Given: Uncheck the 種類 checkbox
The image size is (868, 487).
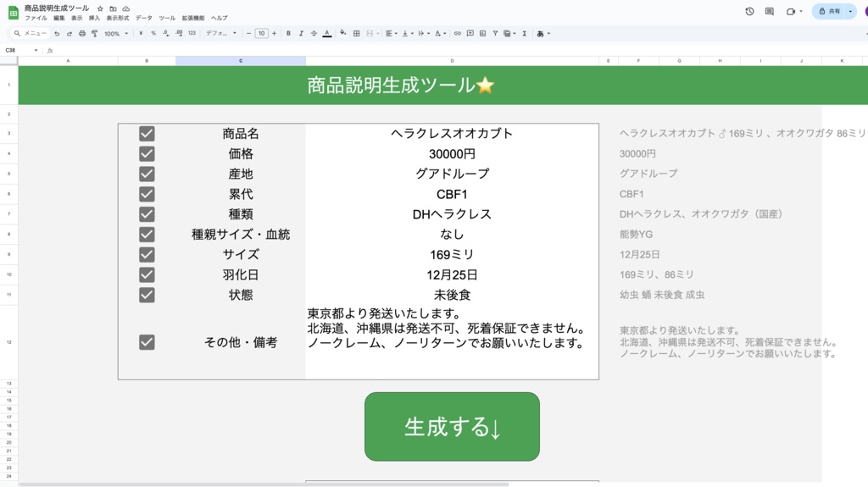Looking at the screenshot, I should [x=147, y=214].
